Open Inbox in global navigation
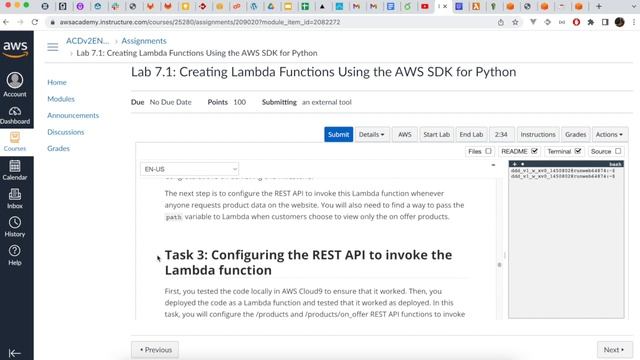The width and height of the screenshot is (640, 360). [x=15, y=199]
